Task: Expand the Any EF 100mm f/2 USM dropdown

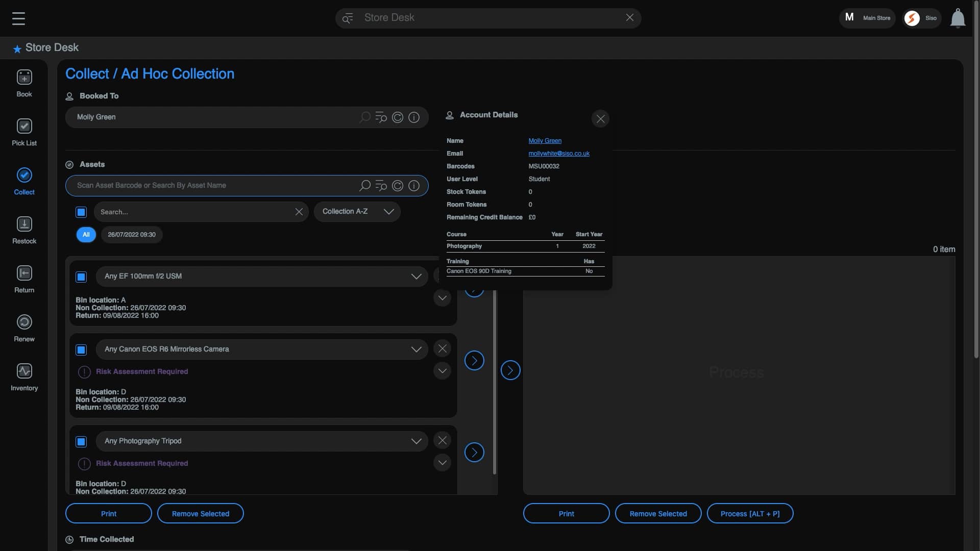Action: (416, 277)
